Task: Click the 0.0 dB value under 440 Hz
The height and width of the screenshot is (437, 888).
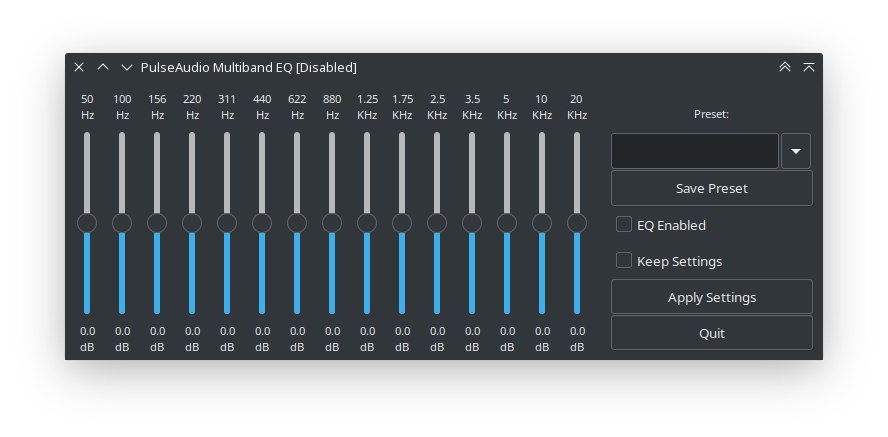Action: tap(262, 339)
